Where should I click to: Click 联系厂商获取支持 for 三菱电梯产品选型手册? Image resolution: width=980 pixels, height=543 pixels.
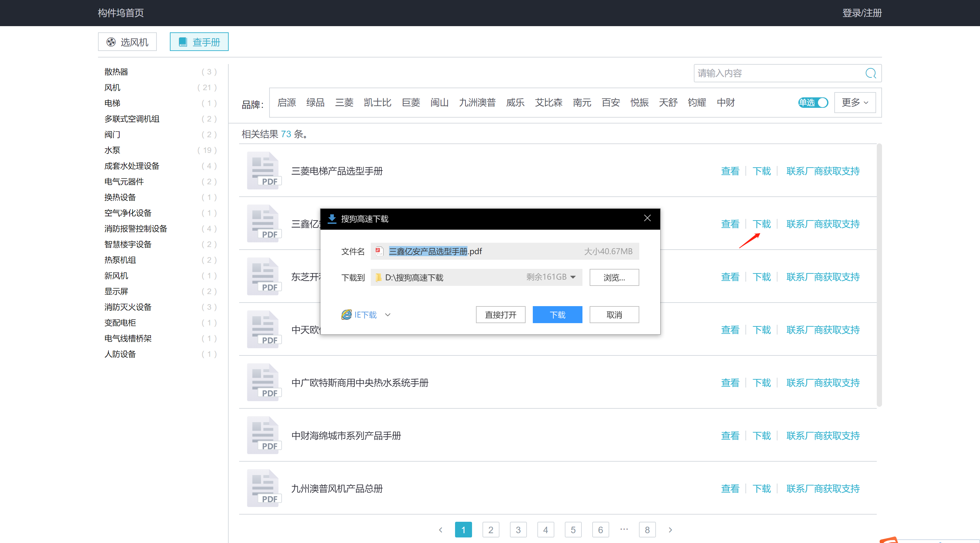[823, 171]
